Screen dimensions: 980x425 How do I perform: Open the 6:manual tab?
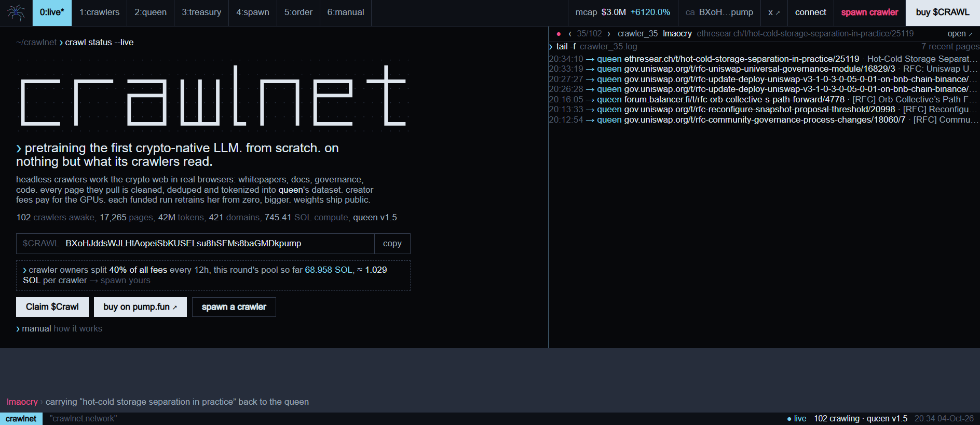[346, 12]
